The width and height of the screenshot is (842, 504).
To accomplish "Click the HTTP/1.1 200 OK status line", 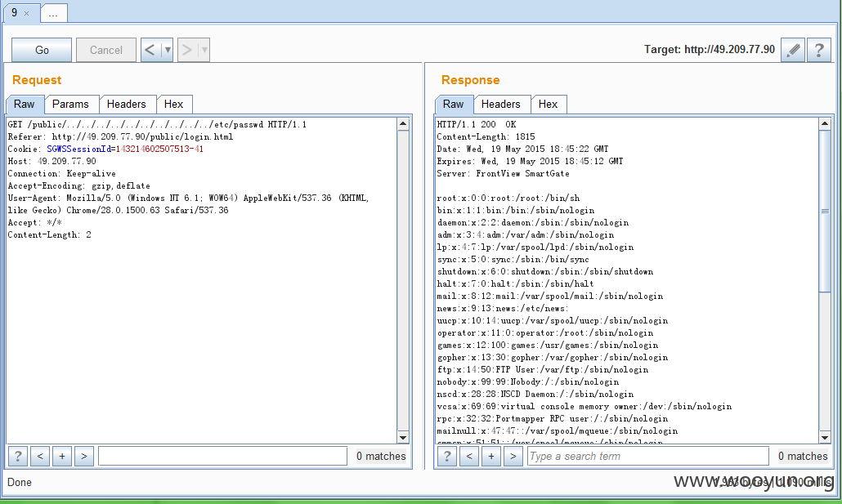I will (477, 124).
